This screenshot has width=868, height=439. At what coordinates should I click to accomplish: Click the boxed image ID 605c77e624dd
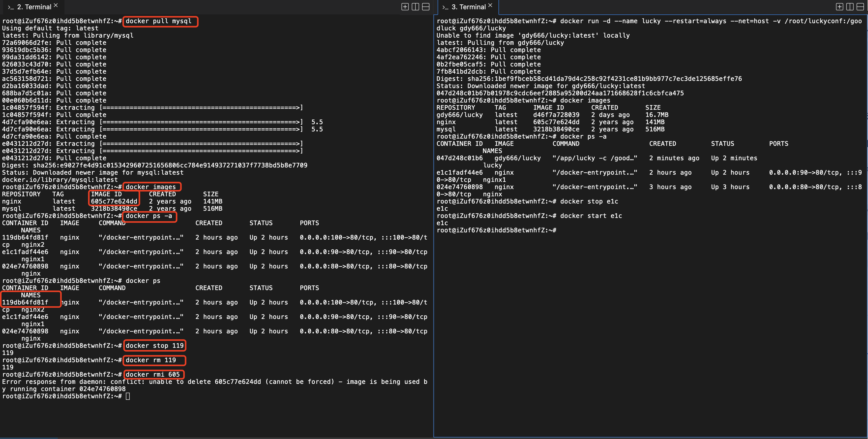click(x=114, y=201)
